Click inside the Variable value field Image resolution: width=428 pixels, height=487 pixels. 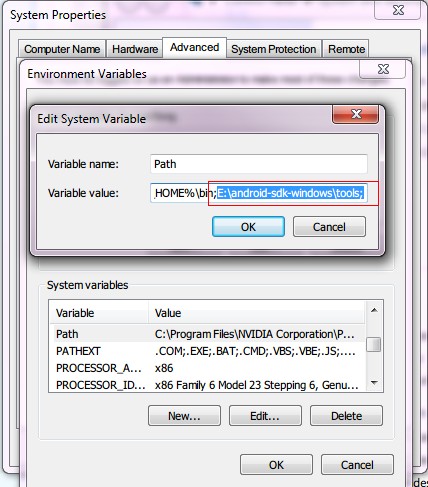[x=259, y=193]
